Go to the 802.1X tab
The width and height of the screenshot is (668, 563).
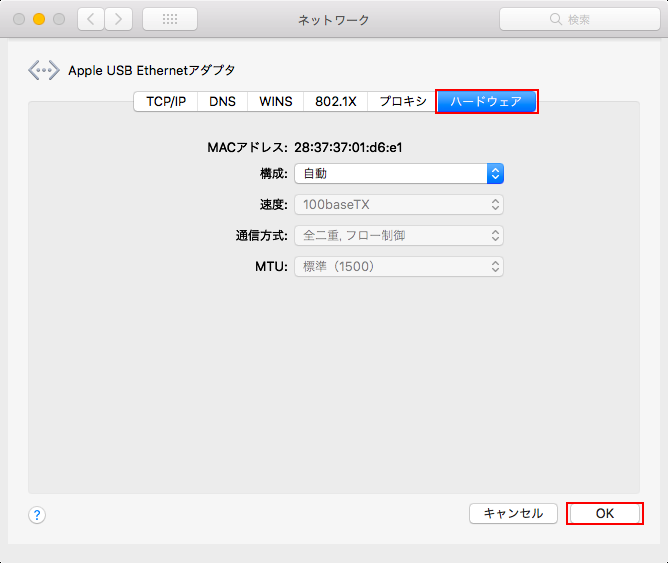tap(335, 101)
